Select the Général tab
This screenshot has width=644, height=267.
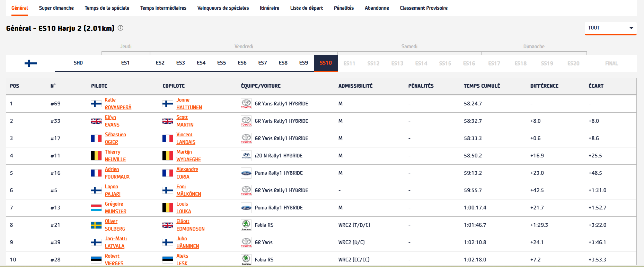[20, 8]
